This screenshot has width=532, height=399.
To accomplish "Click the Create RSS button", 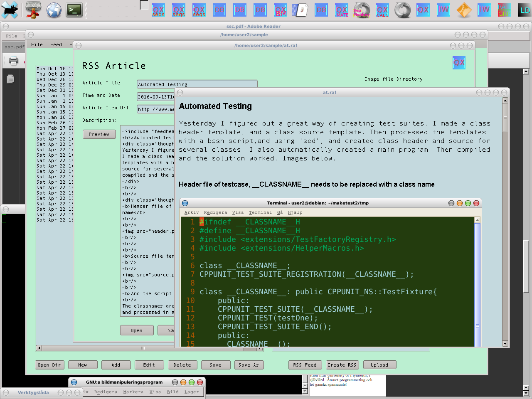I will pos(342,365).
